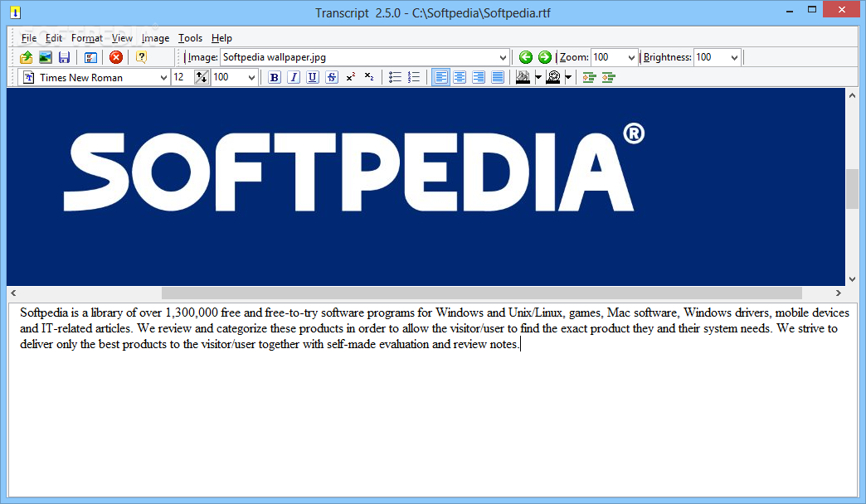866x504 pixels.
Task: Align text left
Action: point(440,77)
